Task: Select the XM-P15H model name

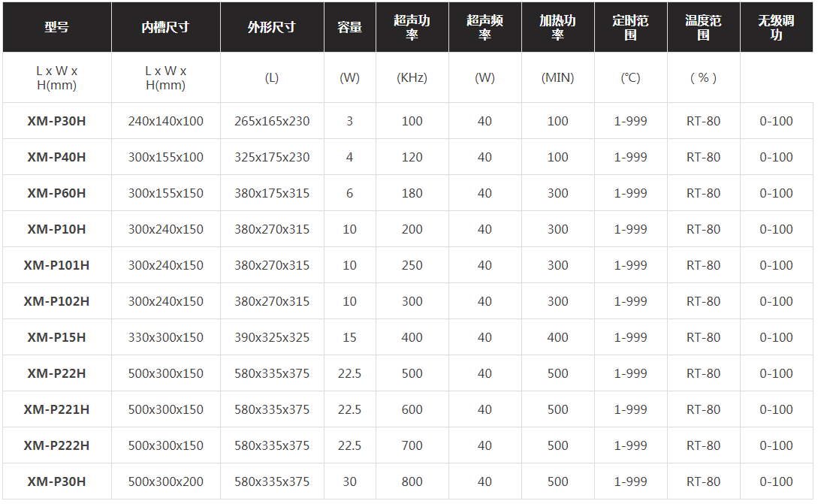Action: click(x=57, y=337)
